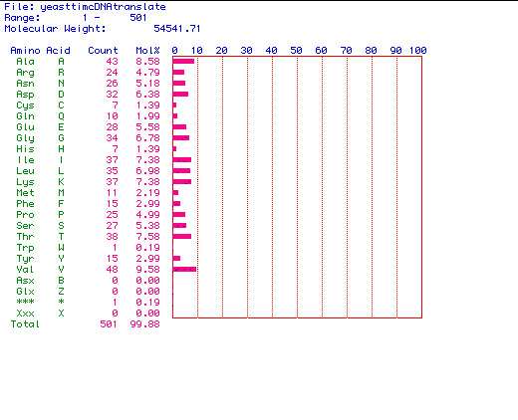The width and height of the screenshot is (518, 420).
Task: Click the Amino Acid column header
Action: pos(40,51)
